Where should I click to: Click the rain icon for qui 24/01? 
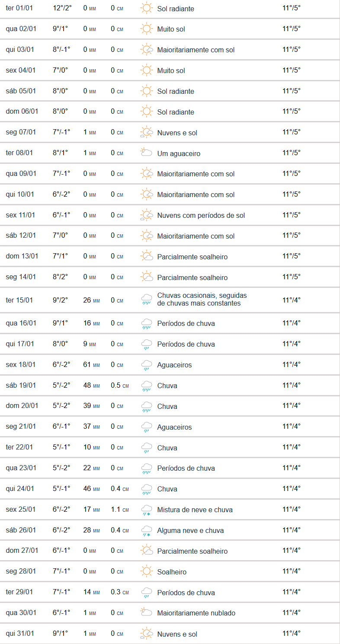point(147,489)
